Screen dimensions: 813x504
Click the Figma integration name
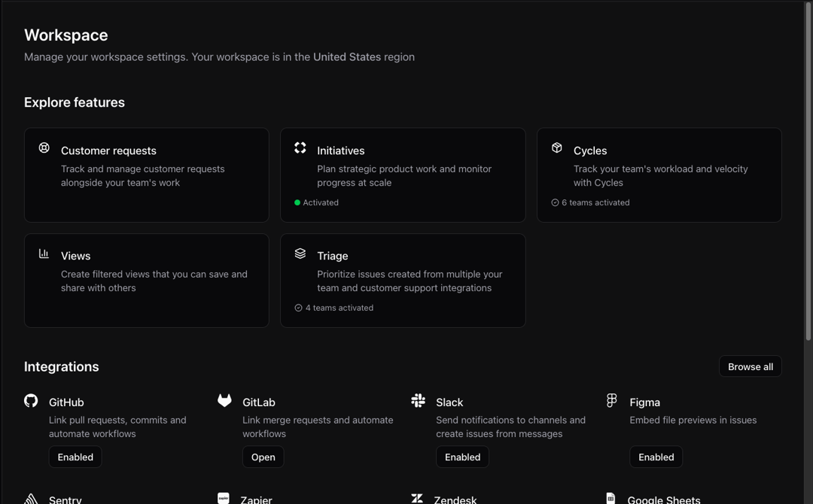click(644, 402)
